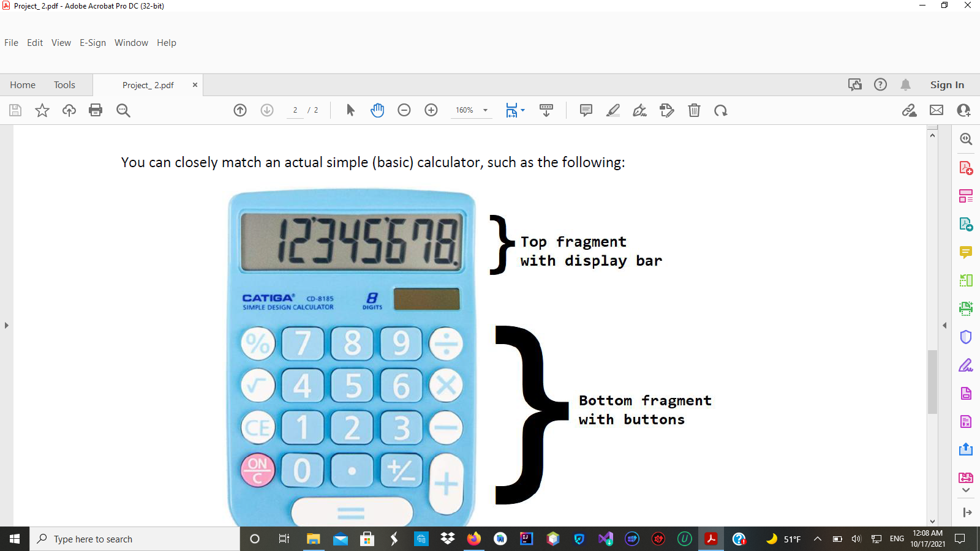Open the zoom level 160% dropdown

tap(471, 110)
